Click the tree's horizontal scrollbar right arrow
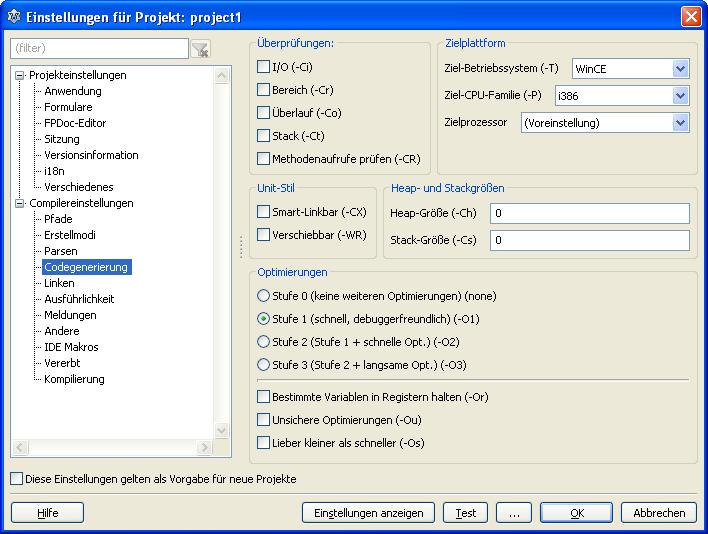708x534 pixels. 204,449
